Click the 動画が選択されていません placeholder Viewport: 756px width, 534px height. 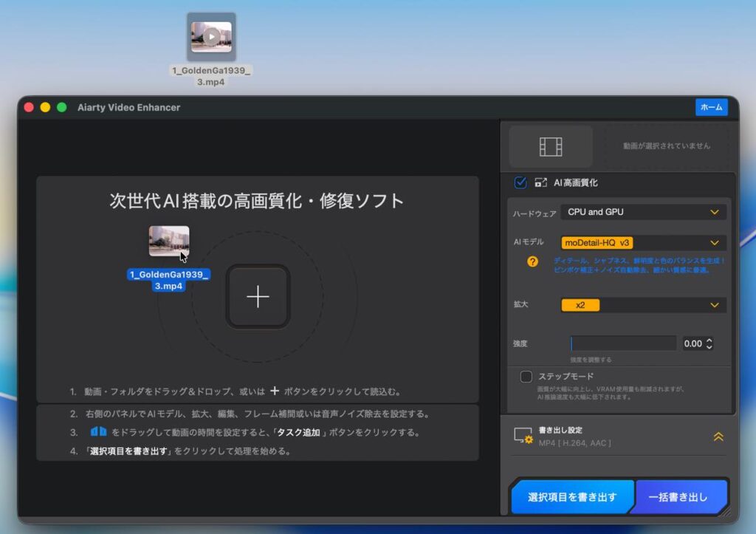tap(667, 146)
